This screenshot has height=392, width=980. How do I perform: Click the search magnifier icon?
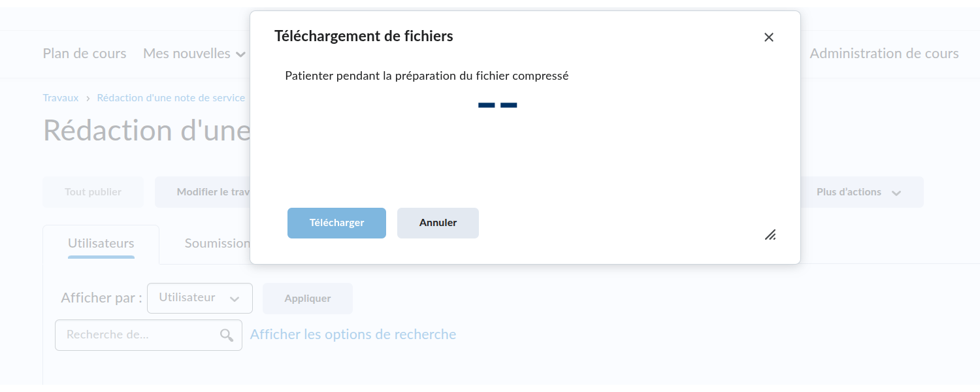click(x=227, y=335)
